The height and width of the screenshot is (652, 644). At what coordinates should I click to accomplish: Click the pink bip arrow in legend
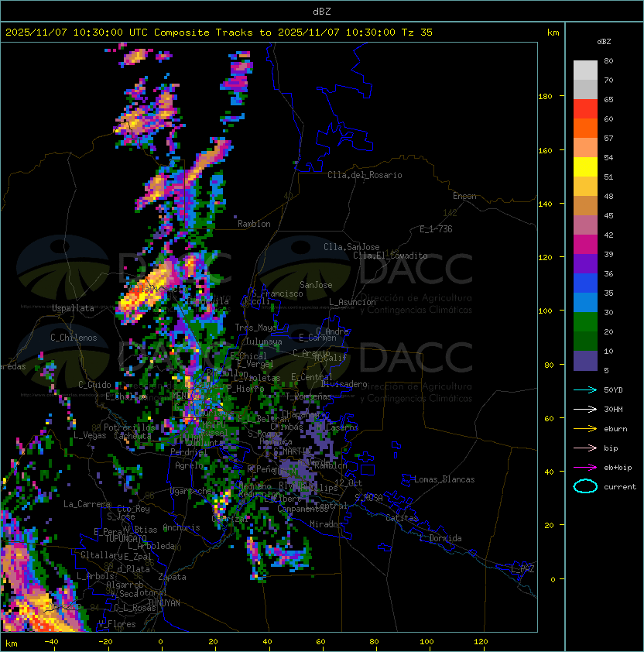click(x=585, y=448)
